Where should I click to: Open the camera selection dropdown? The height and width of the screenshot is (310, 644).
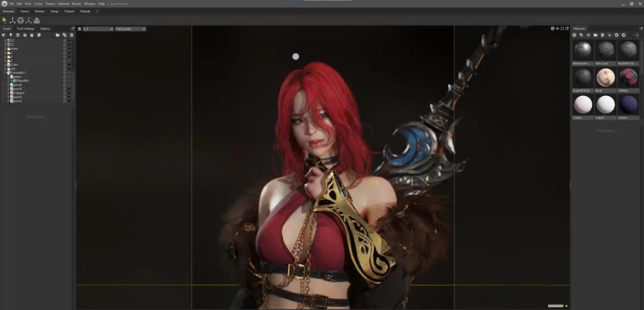point(98,29)
